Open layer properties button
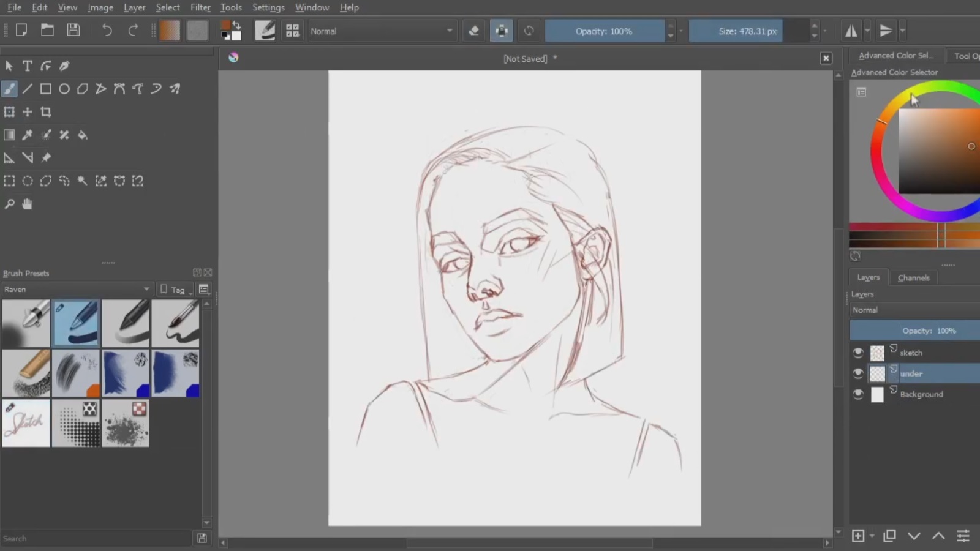This screenshot has width=980, height=551. [963, 536]
